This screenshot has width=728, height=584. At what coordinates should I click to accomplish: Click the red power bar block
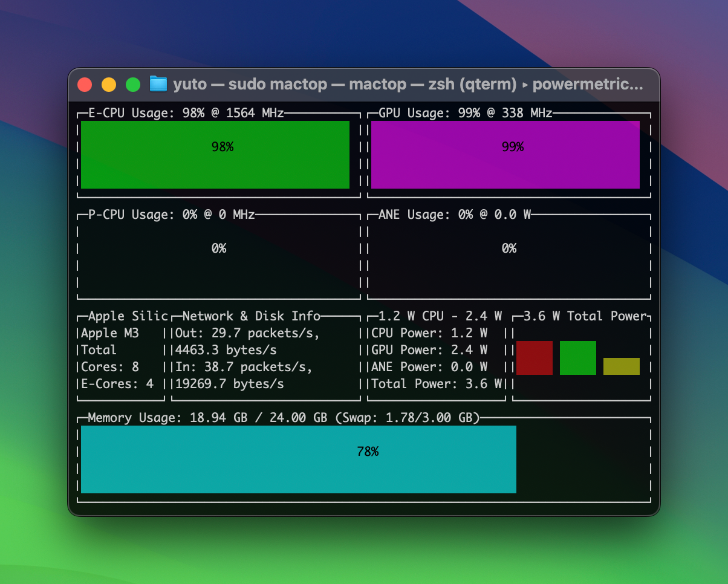click(x=534, y=358)
